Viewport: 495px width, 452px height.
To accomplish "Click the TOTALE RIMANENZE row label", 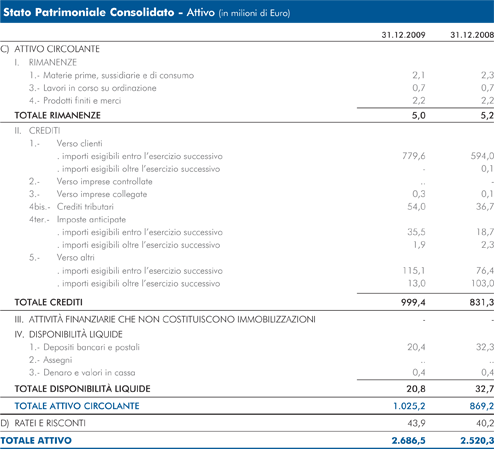I will 57,115.
